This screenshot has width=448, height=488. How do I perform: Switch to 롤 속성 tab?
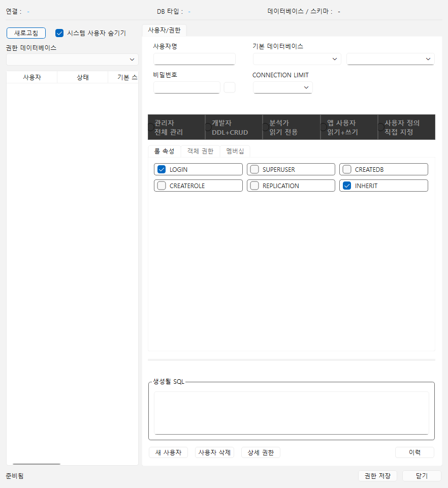pos(164,151)
